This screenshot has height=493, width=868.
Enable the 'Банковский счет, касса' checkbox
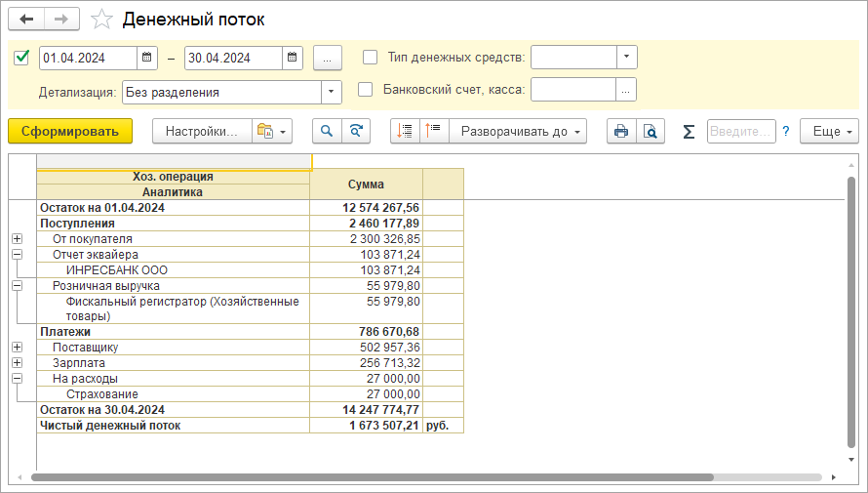pos(366,90)
